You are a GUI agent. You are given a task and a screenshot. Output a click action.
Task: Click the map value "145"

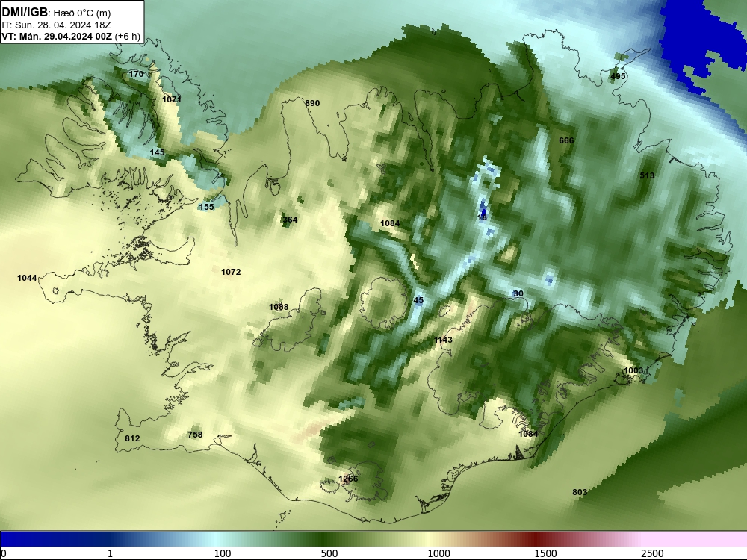[x=157, y=152]
